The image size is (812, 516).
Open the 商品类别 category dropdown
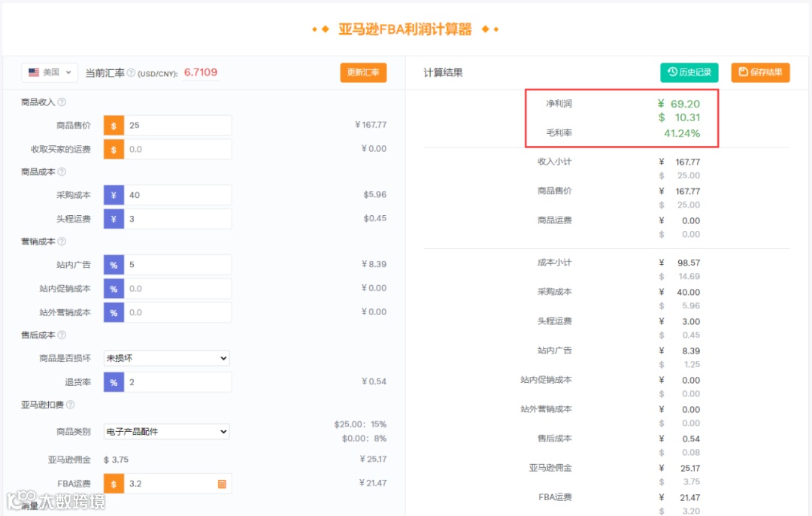167,432
